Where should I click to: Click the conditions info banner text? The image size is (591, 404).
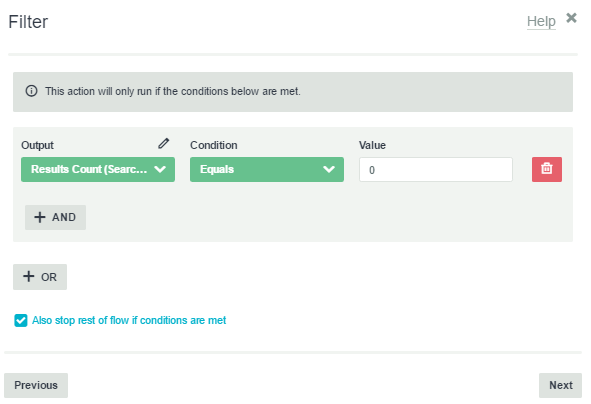173,91
